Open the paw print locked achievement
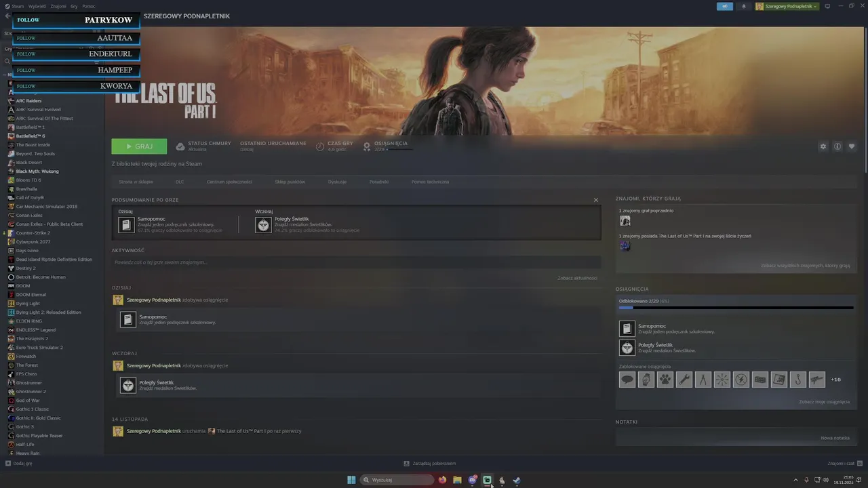The width and height of the screenshot is (868, 488). coord(665,380)
